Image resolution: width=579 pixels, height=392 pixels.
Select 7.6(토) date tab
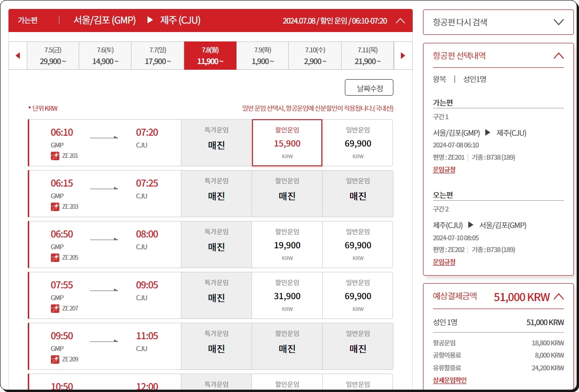[x=105, y=56]
